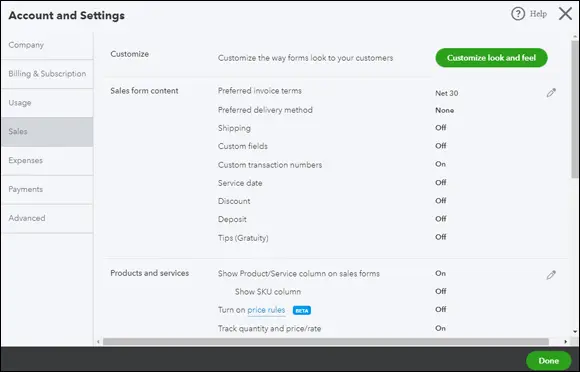
Task: Click the horizontal scrollbar track
Action: coord(326,342)
